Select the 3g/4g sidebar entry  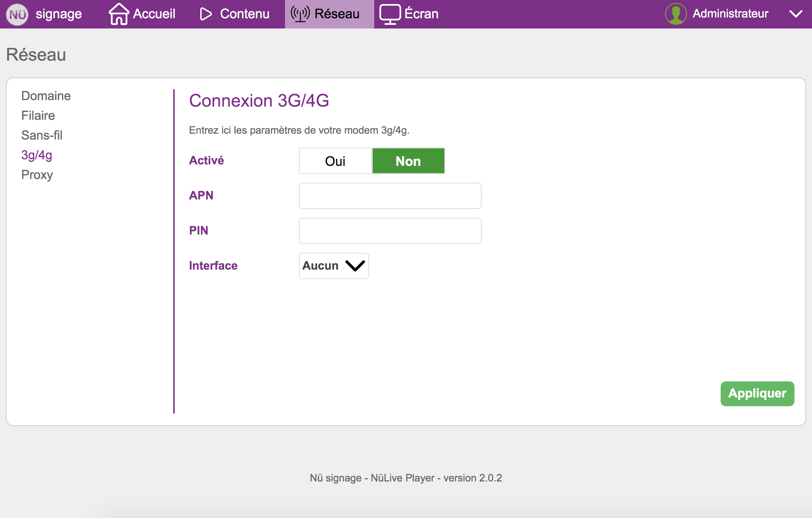pyautogui.click(x=37, y=155)
